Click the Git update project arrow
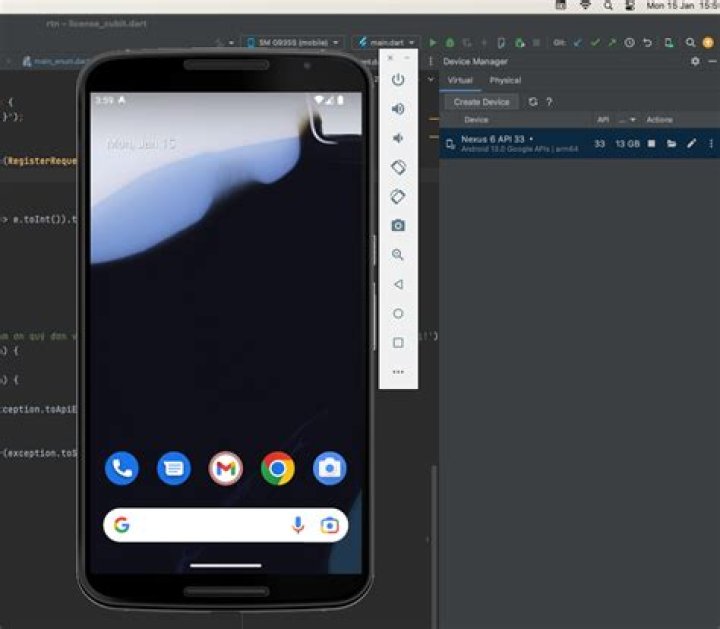 coord(578,43)
